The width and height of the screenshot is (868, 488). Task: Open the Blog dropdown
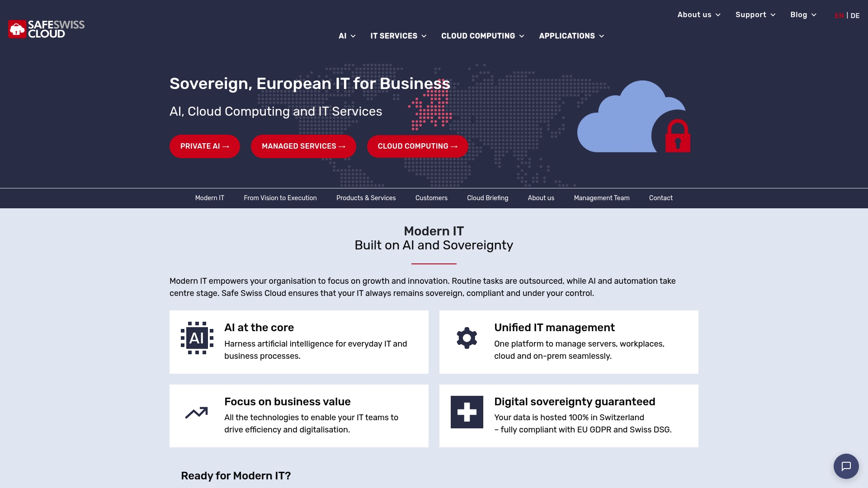[x=803, y=15]
